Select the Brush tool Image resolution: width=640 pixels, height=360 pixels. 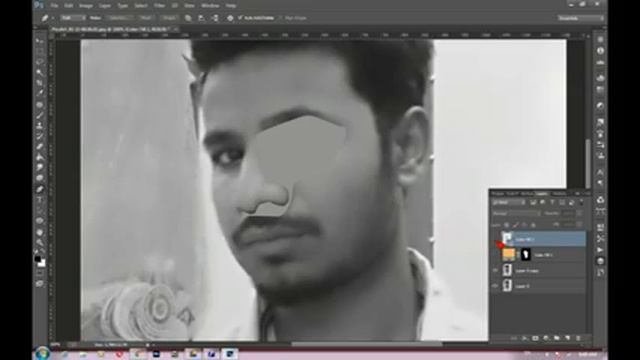[x=40, y=115]
